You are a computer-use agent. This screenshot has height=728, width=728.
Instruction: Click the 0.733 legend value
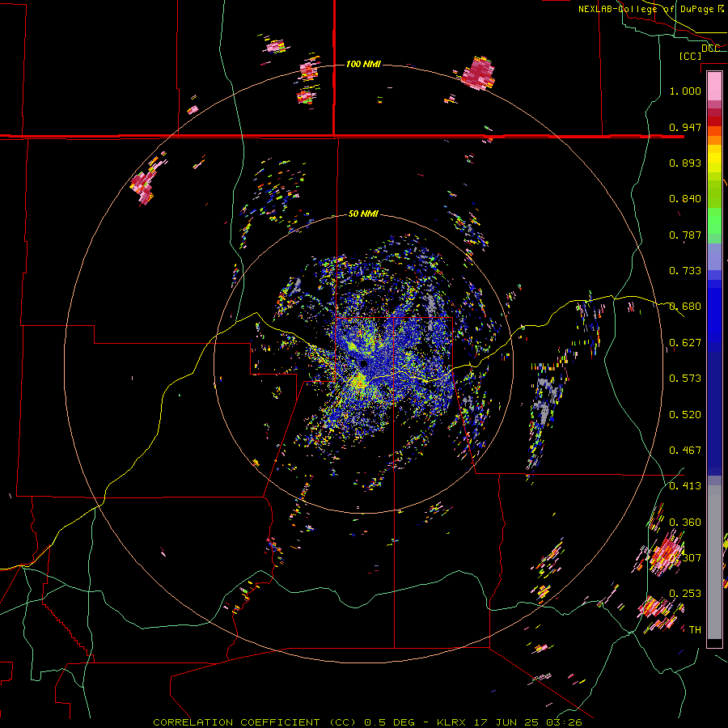(685, 271)
